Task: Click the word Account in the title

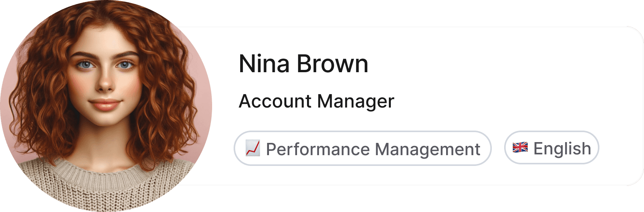Action: coord(275,101)
